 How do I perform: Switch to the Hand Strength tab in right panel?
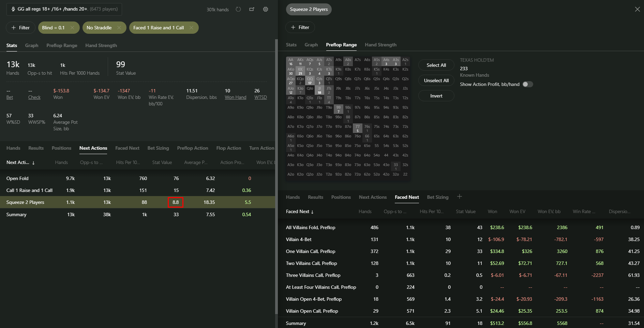[x=380, y=45]
